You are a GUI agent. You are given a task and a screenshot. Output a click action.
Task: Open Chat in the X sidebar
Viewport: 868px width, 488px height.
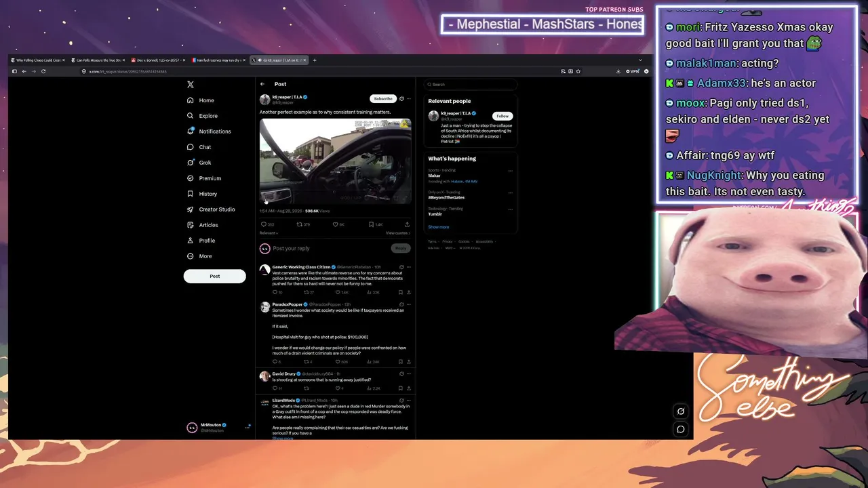tap(199, 147)
